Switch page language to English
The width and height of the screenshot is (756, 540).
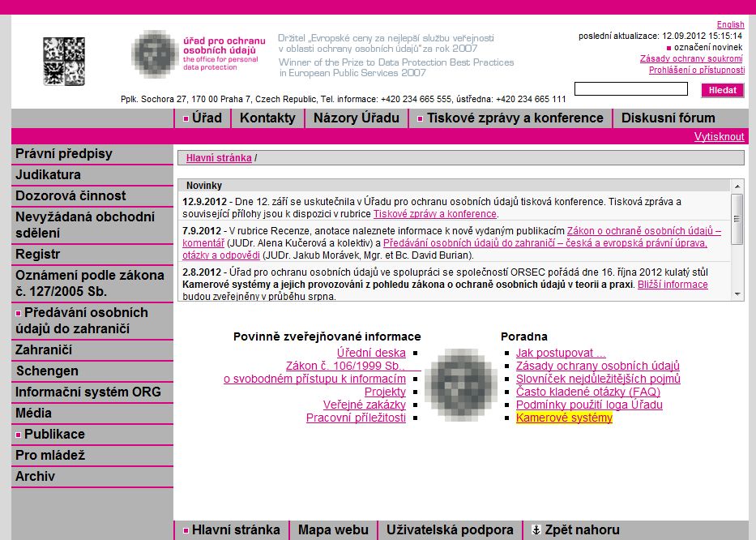point(730,24)
